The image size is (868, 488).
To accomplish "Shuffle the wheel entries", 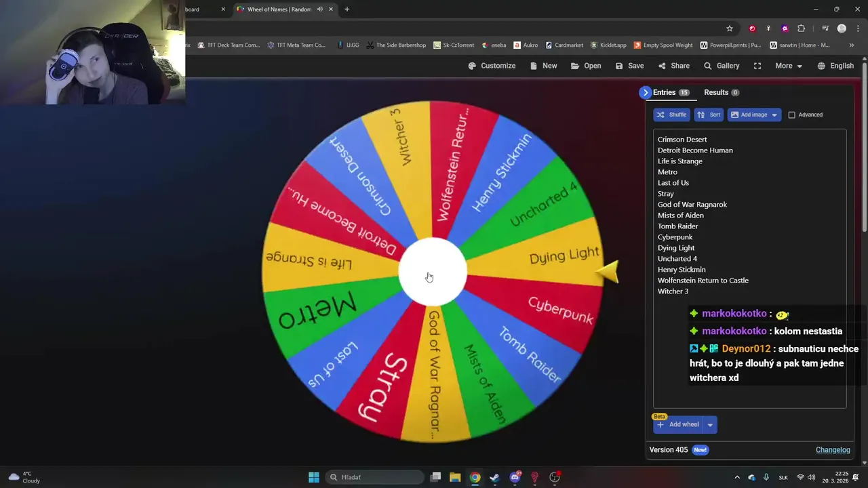I will 671,115.
